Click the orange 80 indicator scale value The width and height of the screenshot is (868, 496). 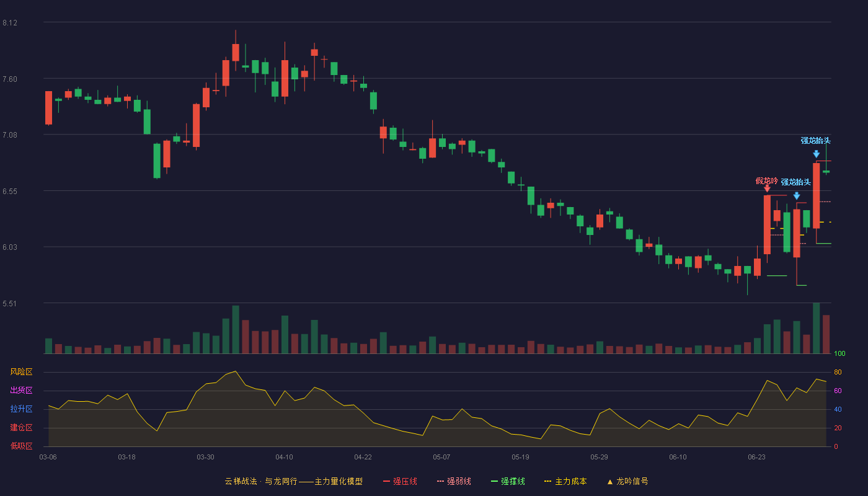tap(838, 372)
